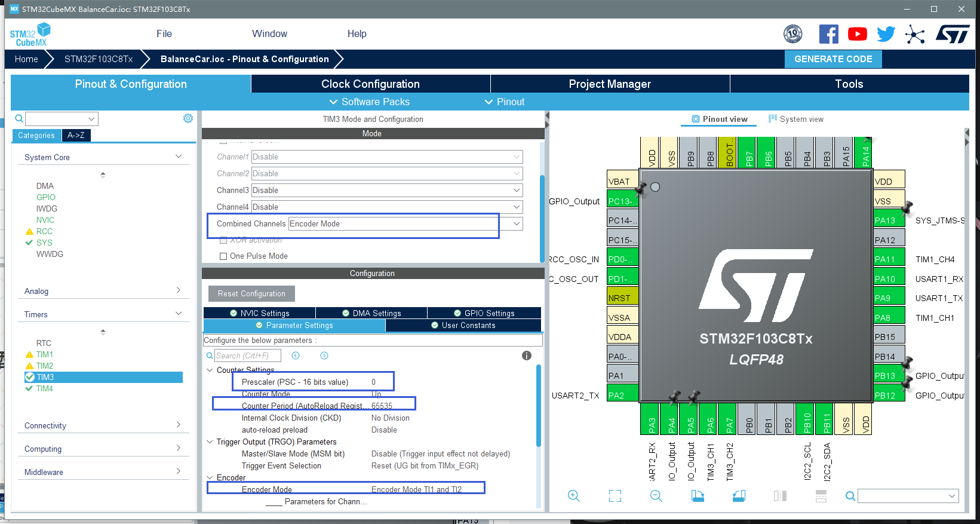Switch to System view
Viewport: 980px width, 524px height.
[795, 119]
